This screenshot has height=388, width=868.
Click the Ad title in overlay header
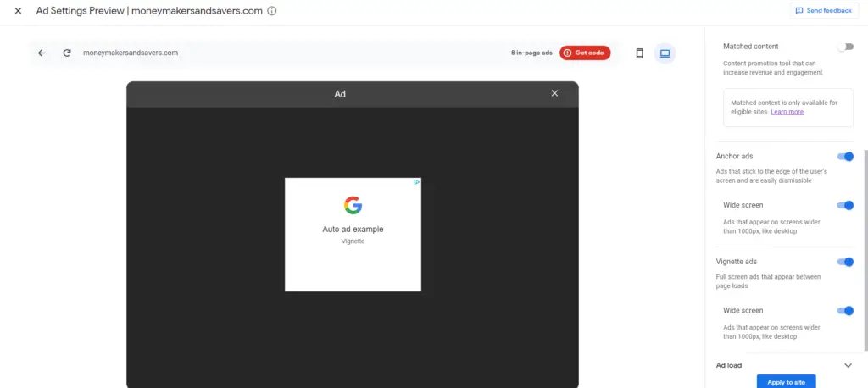pyautogui.click(x=340, y=94)
